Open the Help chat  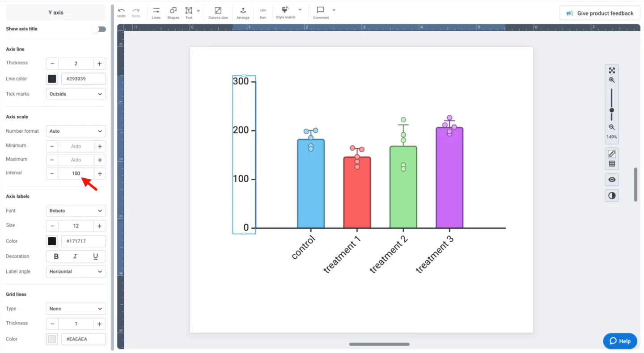[620, 341]
